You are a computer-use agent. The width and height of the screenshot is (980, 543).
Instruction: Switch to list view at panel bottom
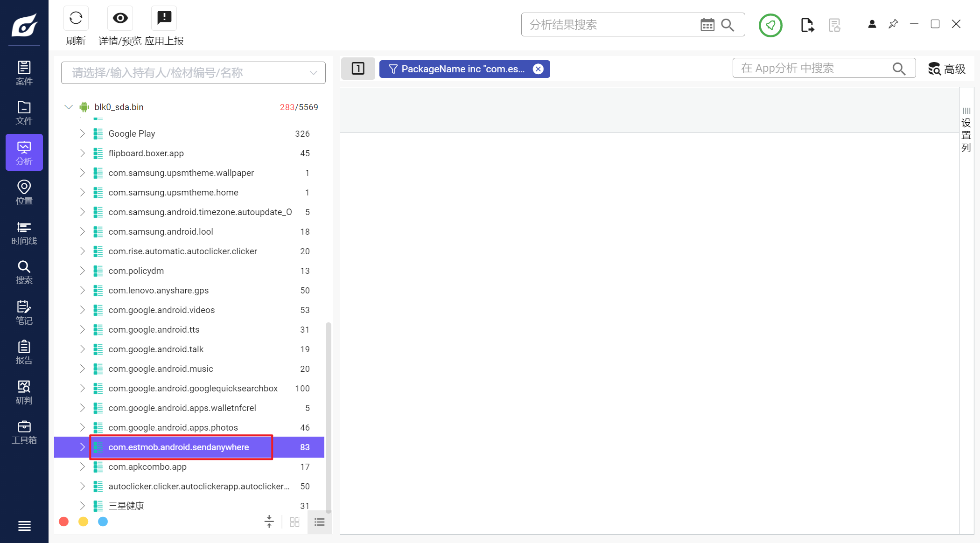(x=319, y=522)
